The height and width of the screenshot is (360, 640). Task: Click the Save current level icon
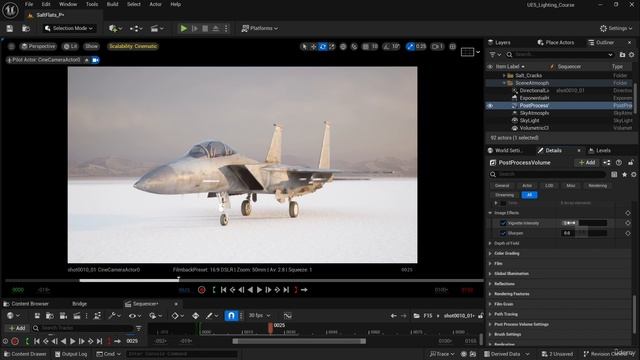tap(10, 28)
